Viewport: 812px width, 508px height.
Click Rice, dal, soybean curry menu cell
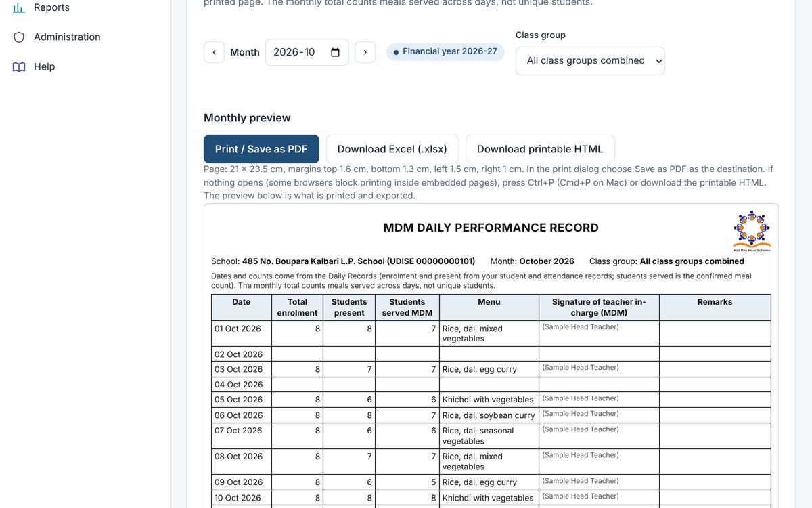[489, 415]
